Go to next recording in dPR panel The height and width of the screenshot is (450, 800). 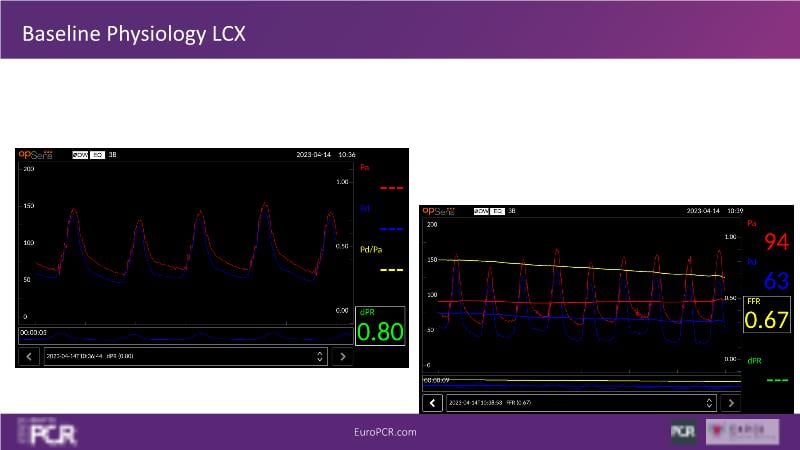click(x=343, y=355)
